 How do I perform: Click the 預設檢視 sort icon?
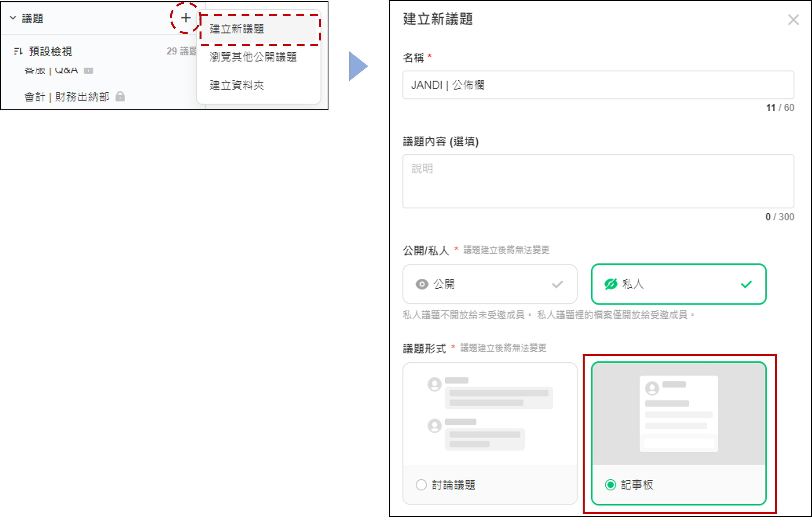(x=18, y=51)
